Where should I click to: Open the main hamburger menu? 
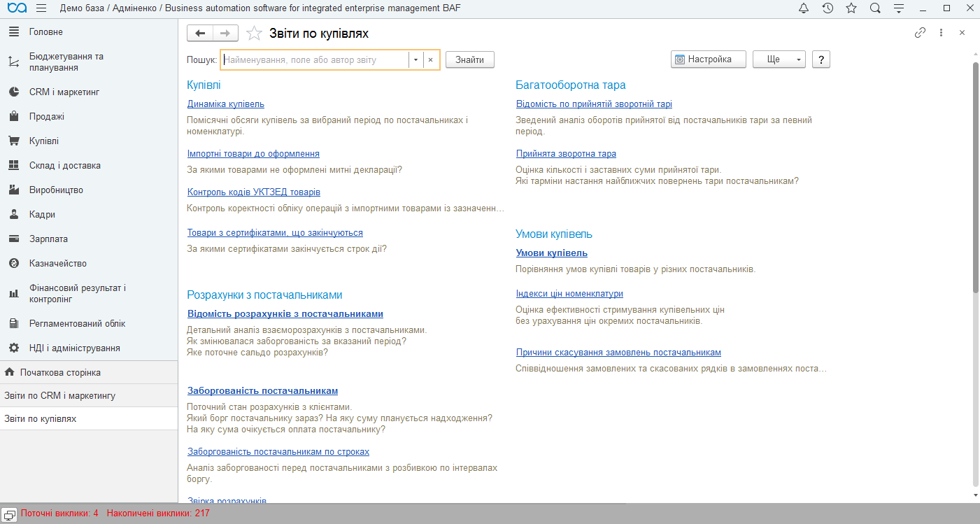pyautogui.click(x=41, y=8)
